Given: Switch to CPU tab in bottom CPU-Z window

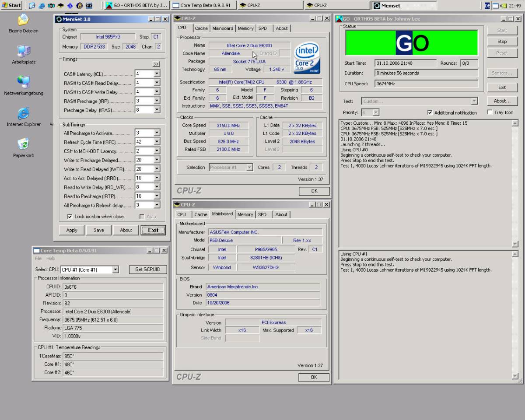Looking at the screenshot, I should (x=182, y=215).
